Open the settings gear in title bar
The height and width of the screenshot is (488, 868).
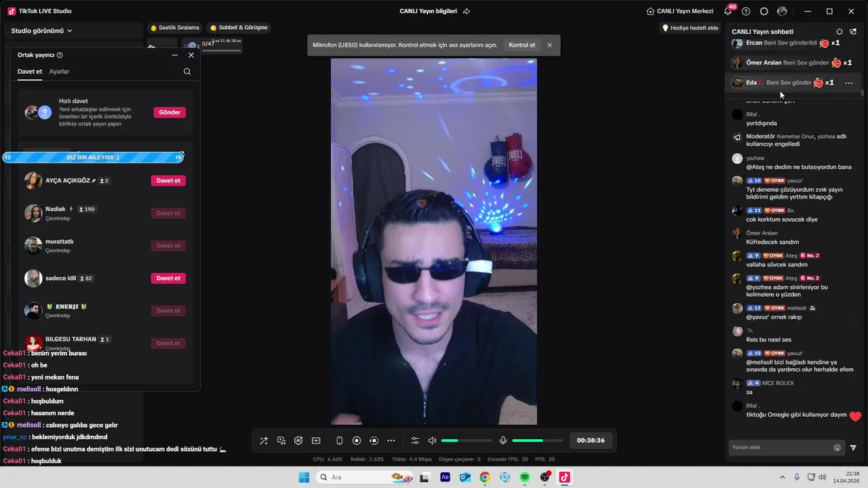pos(764,12)
